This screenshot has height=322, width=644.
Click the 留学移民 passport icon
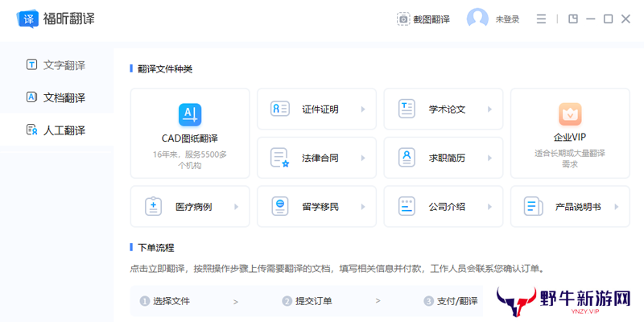click(280, 207)
